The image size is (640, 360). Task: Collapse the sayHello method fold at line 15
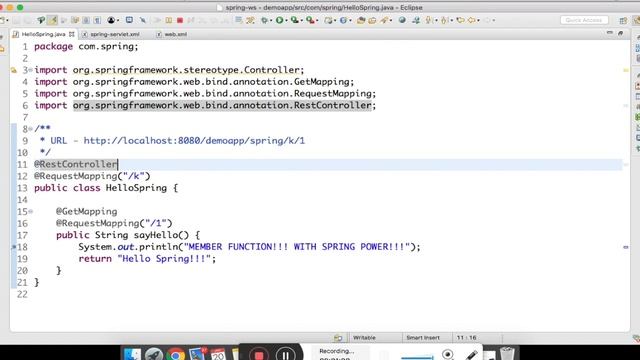coord(30,211)
